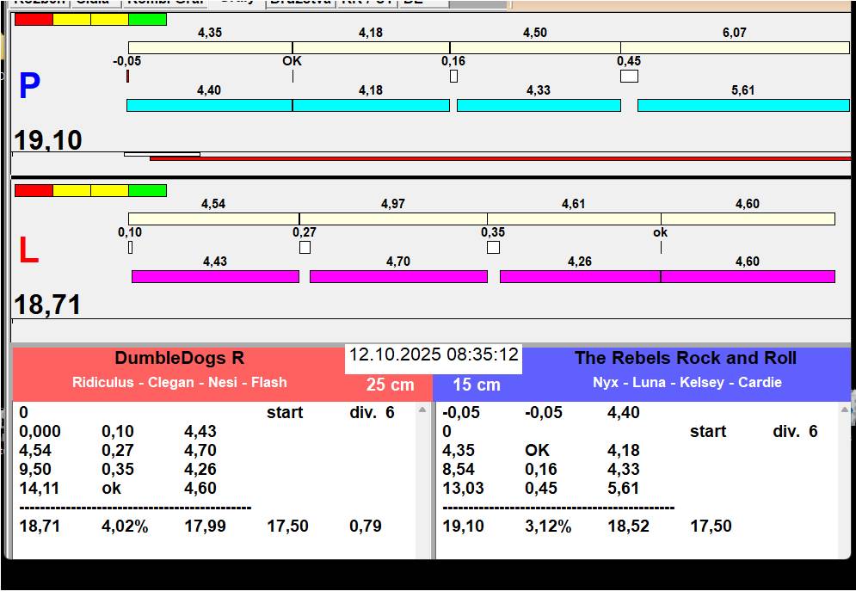Select the magenta 4,43 run bar
The height and width of the screenshot is (616, 856).
click(x=215, y=276)
